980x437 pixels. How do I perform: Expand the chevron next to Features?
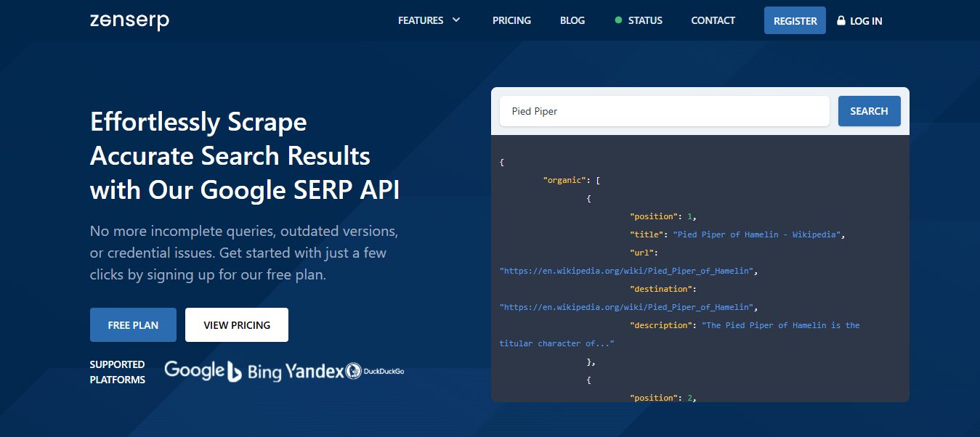pos(456,20)
